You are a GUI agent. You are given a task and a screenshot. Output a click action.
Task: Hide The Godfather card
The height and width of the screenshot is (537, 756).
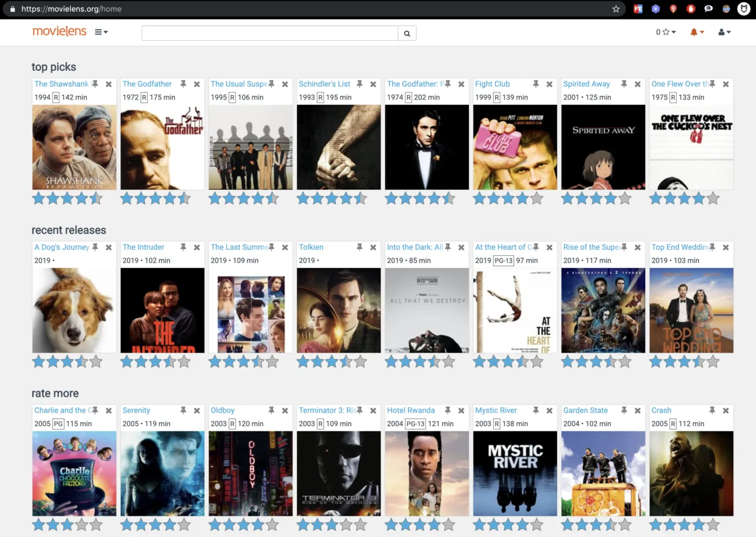click(x=197, y=84)
